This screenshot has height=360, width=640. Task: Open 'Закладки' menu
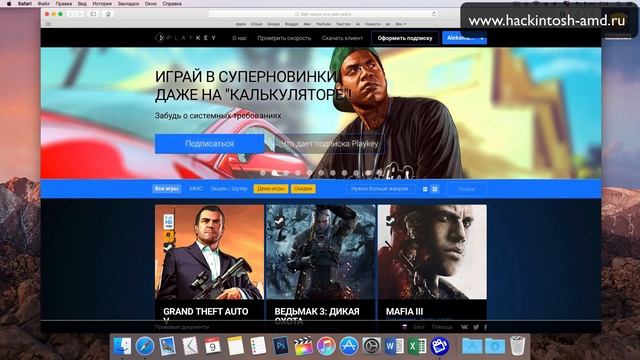click(128, 4)
